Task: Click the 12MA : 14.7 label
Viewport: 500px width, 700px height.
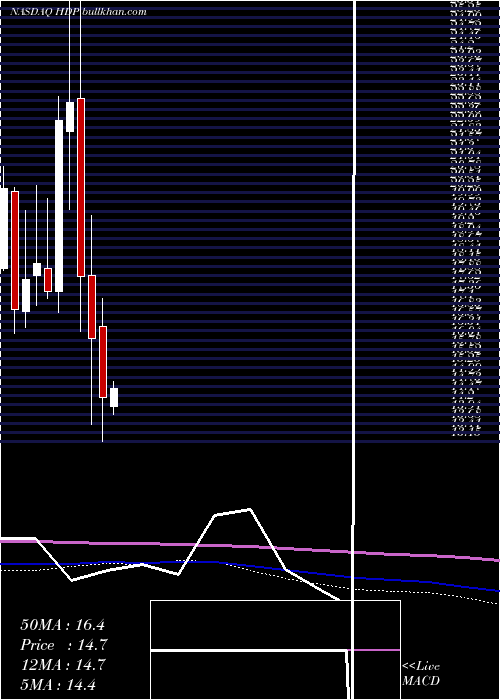Action: [x=63, y=665]
